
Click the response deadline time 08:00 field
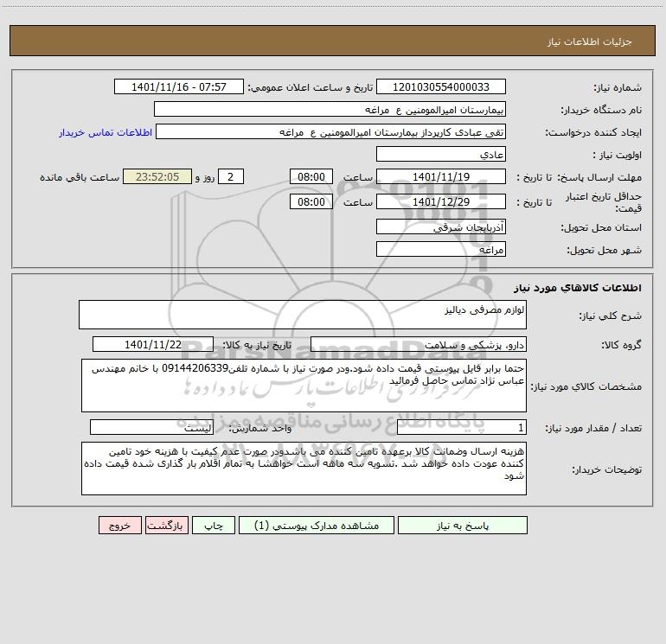pos(311,176)
